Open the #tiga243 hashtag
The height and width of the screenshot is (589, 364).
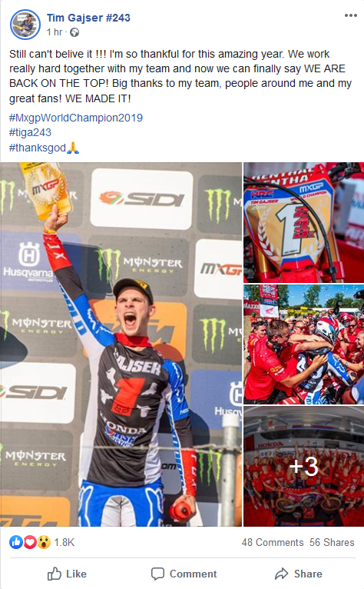click(x=30, y=132)
